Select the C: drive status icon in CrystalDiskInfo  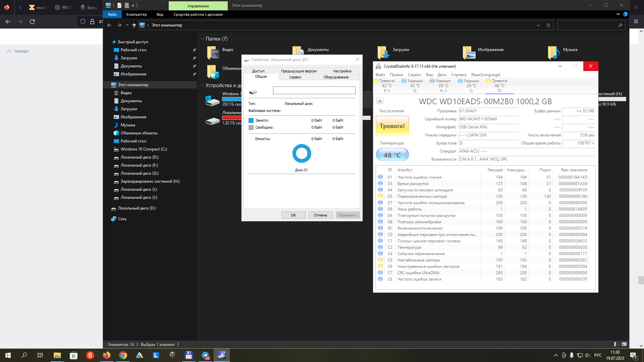coord(460,81)
